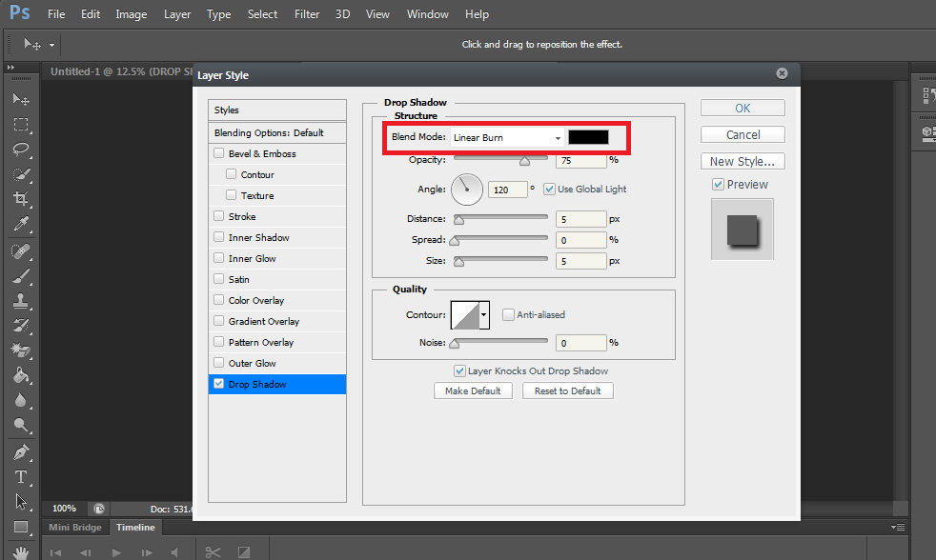This screenshot has width=936, height=560.
Task: Select the Eraser tool
Action: click(21, 350)
